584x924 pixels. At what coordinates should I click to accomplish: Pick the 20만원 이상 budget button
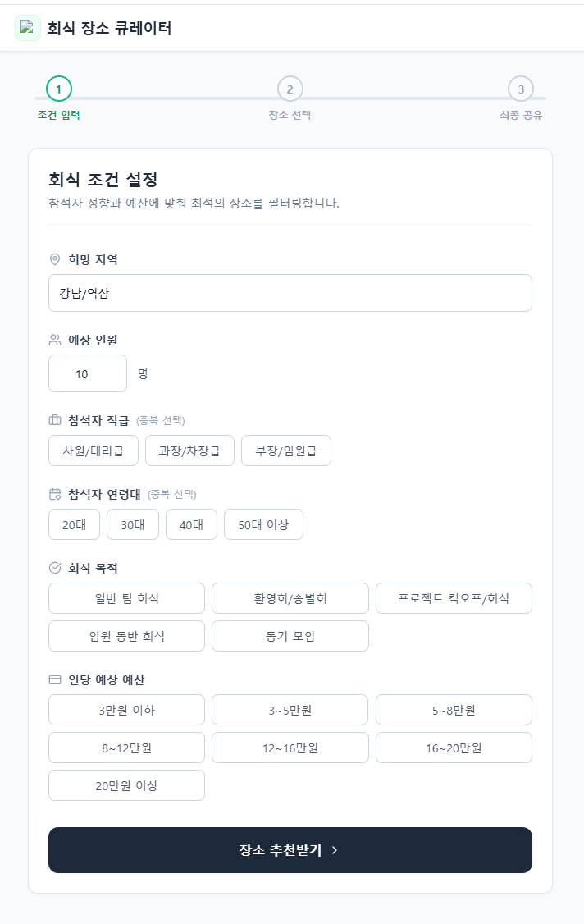[126, 785]
